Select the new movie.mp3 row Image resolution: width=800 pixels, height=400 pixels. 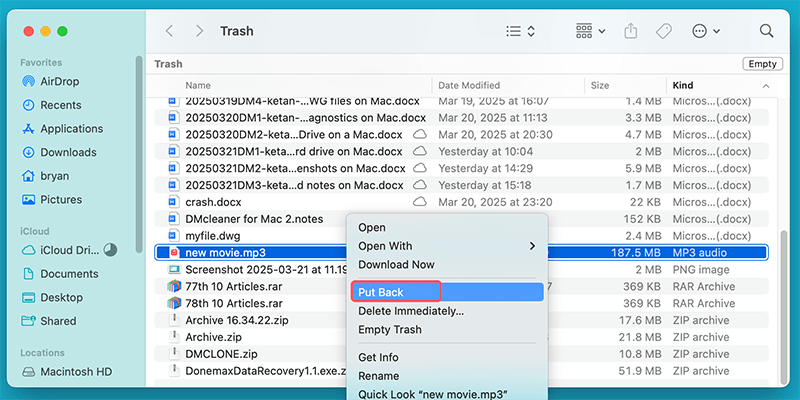coord(461,253)
